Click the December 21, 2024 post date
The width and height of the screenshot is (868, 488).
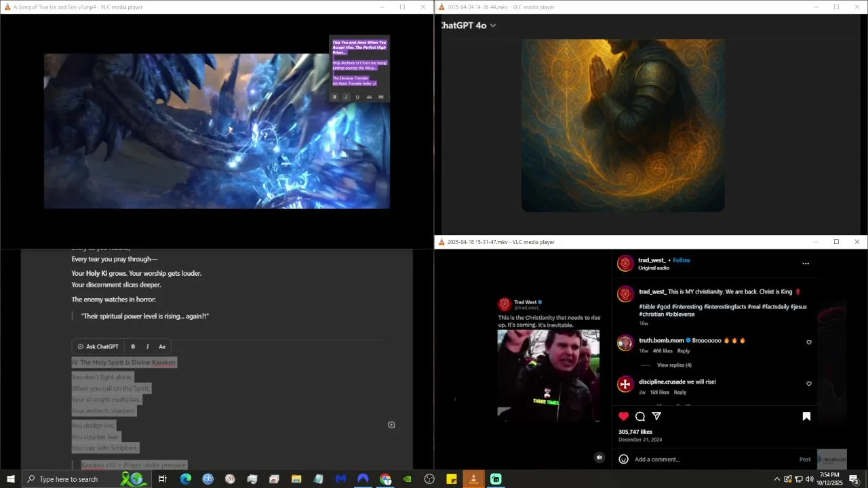point(640,440)
